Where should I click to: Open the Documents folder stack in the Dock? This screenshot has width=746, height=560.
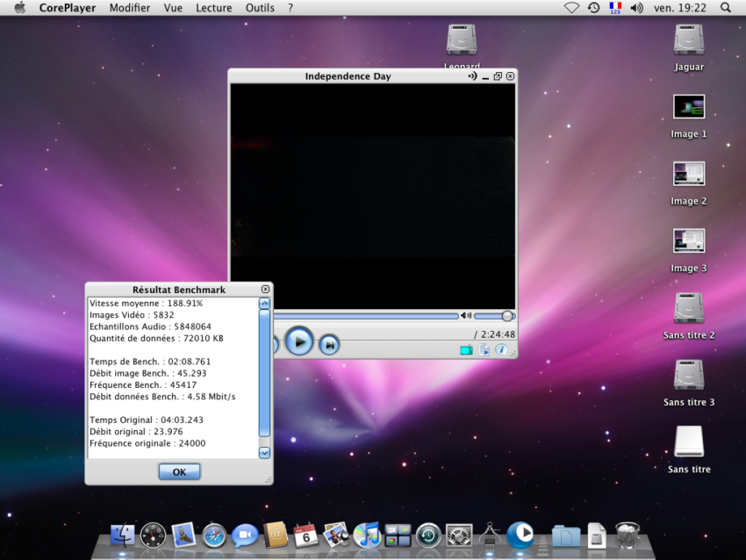pos(566,536)
